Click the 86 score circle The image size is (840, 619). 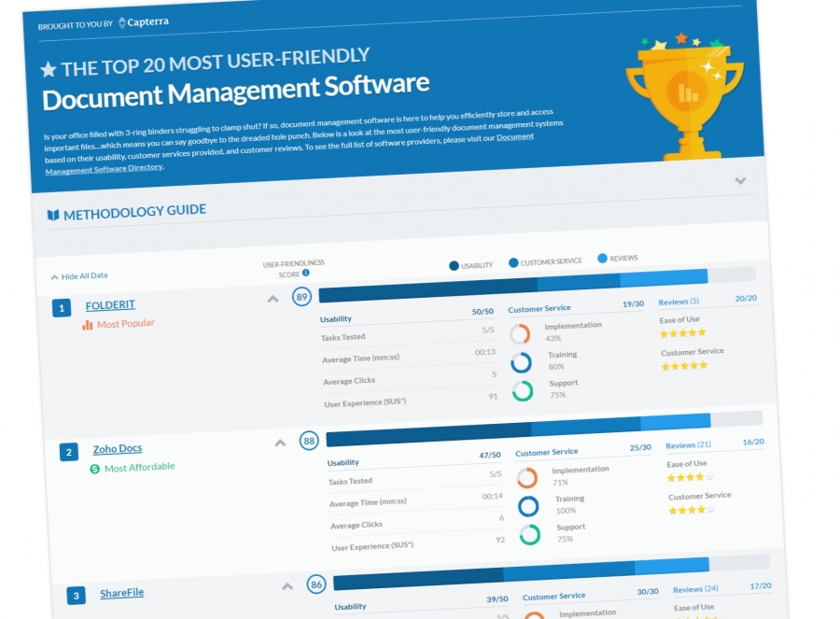point(316,584)
